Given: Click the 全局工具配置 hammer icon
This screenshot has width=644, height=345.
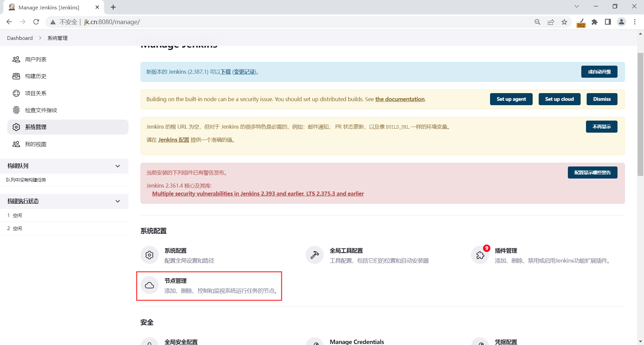Looking at the screenshot, I should [315, 255].
